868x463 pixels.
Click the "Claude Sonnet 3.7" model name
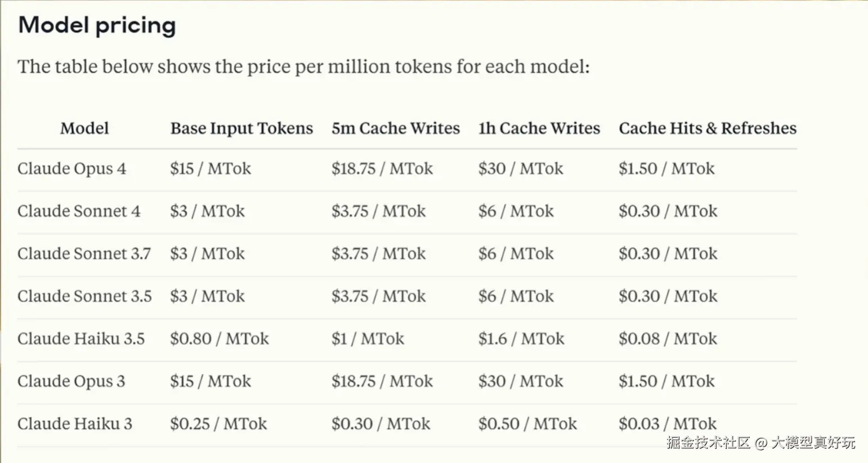[84, 254]
